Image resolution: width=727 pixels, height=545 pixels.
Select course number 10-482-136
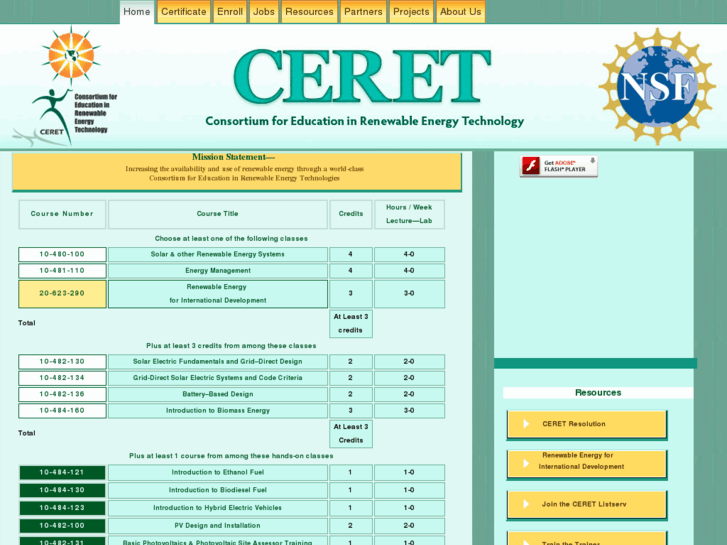62,394
